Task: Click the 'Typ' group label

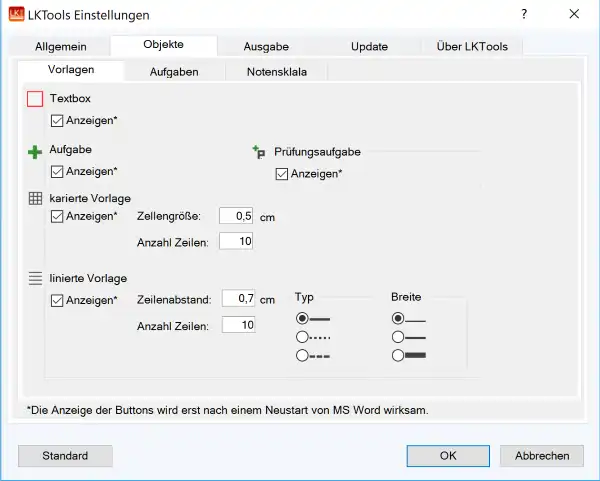Action: pyautogui.click(x=304, y=297)
